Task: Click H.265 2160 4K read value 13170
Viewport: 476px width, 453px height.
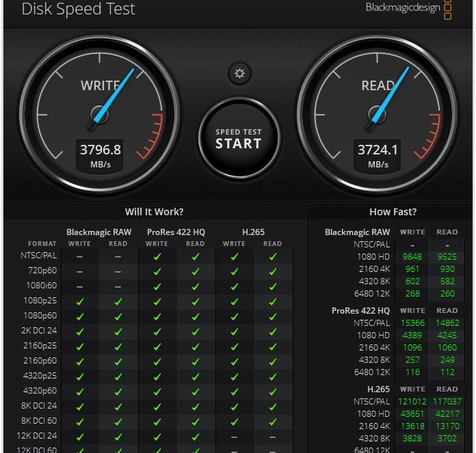Action: [x=447, y=426]
